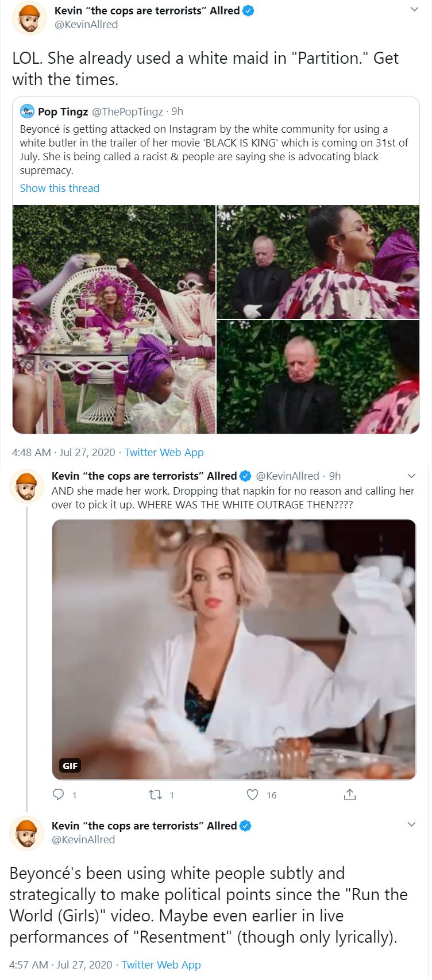
Task: Open the 'Show this thread' link
Action: click(60, 188)
